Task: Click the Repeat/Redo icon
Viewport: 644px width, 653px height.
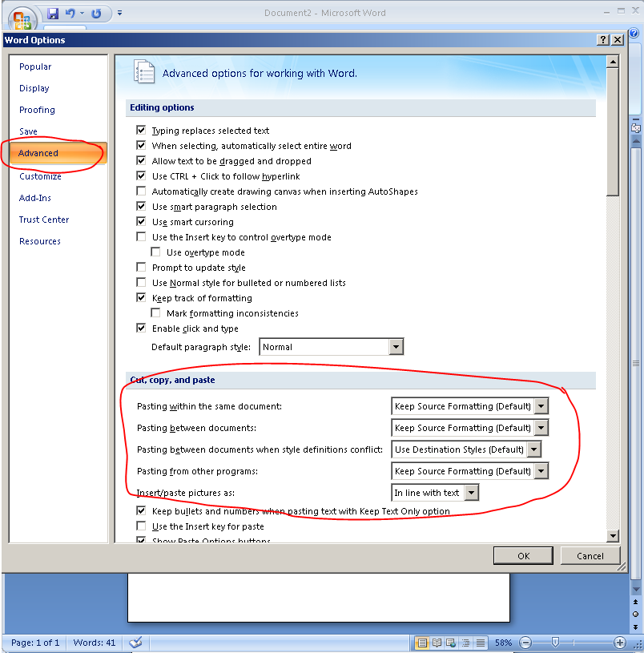Action: point(96,14)
